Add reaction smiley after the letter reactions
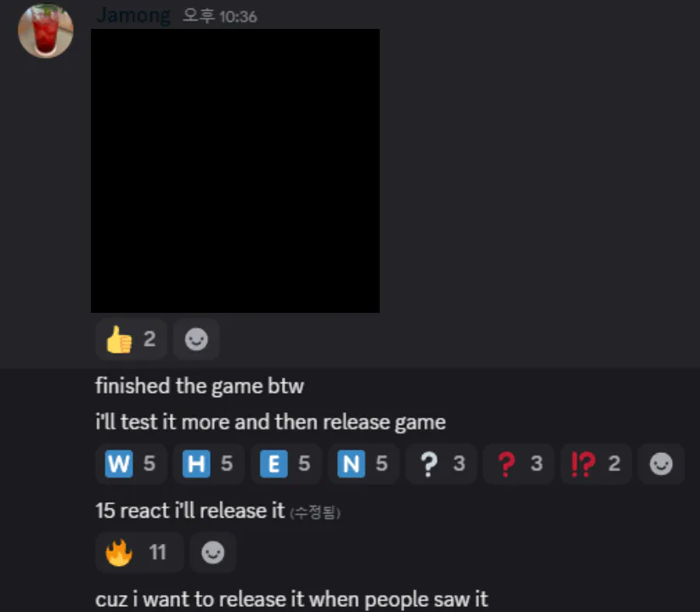 (x=661, y=464)
